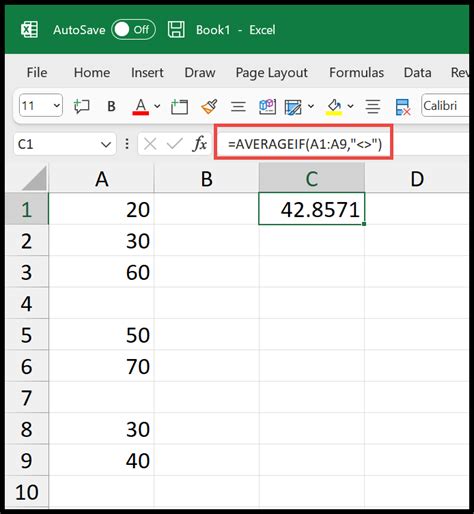
Task: Expand the fill color dropdown arrow
Action: pos(350,106)
